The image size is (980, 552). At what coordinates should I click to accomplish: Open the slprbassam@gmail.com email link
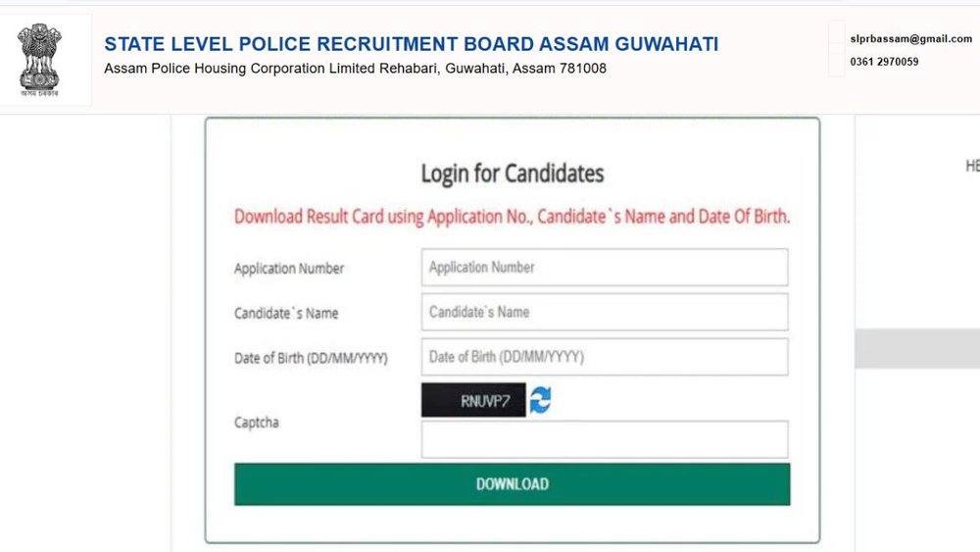click(912, 38)
